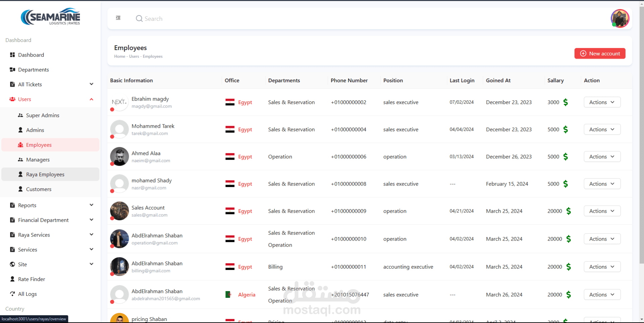Image resolution: width=644 pixels, height=323 pixels.
Task: Click dollar sign icon beside salary 3000
Action: tap(566, 102)
